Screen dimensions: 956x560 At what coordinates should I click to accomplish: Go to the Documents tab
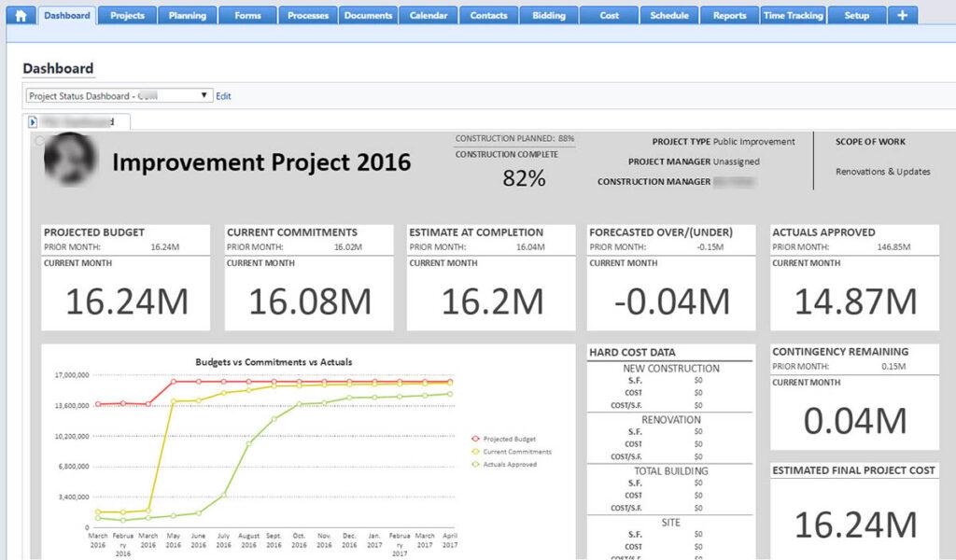click(x=368, y=15)
